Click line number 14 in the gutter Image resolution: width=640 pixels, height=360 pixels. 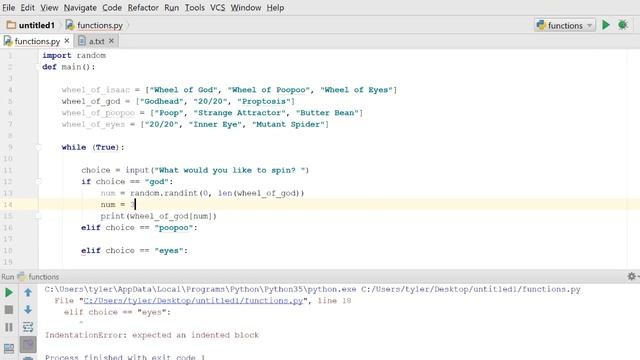8,204
